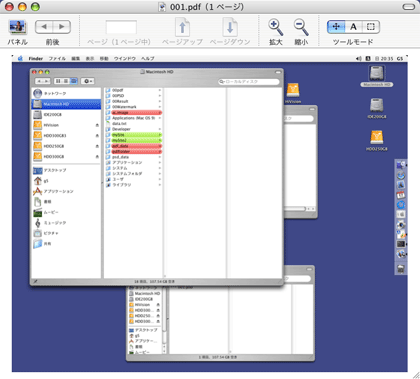The width and height of the screenshot is (420, 379).
Task: Click the ページダウン arrow icon
Action: pyautogui.click(x=230, y=27)
